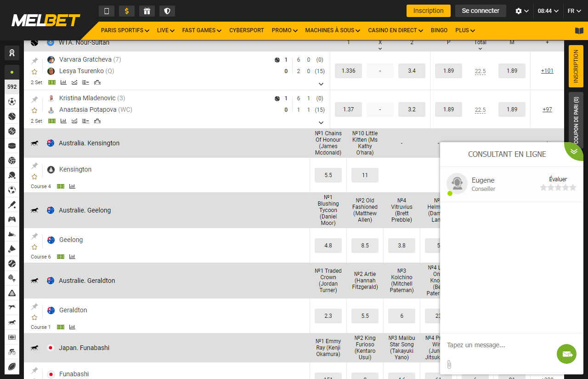Star the Geelong race as favorite
The height and width of the screenshot is (379, 588).
point(34,247)
